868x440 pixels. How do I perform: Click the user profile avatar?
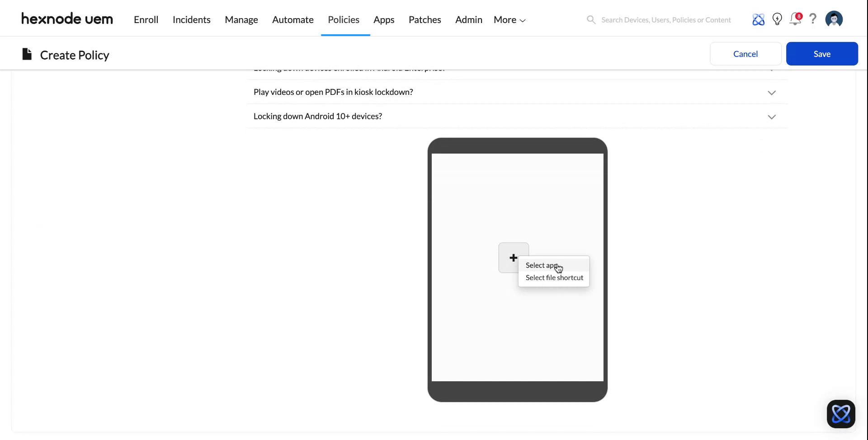coord(834,19)
